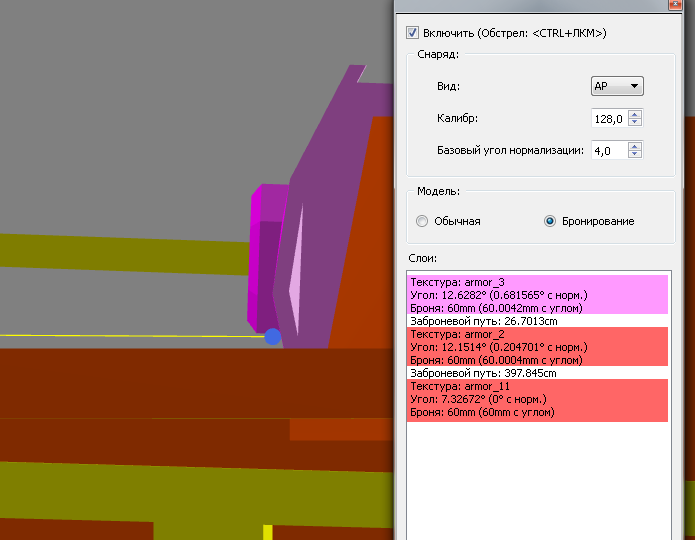Viewport: 695px width, 540px height.
Task: Increase Базовый угол нормализации with up arrow
Action: pos(635,146)
